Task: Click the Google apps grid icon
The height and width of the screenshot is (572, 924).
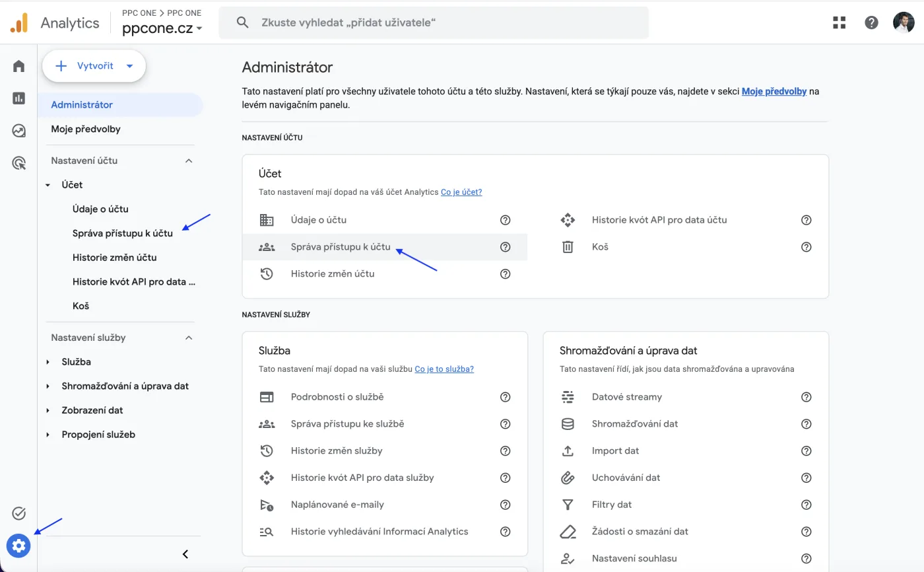Action: pos(839,22)
